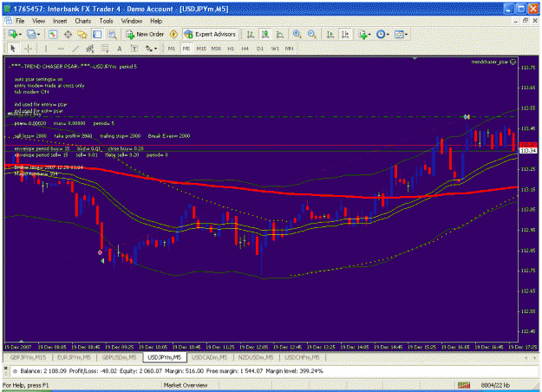Switch to H1 timeframe
This screenshot has width=542, height=392.
(231, 49)
